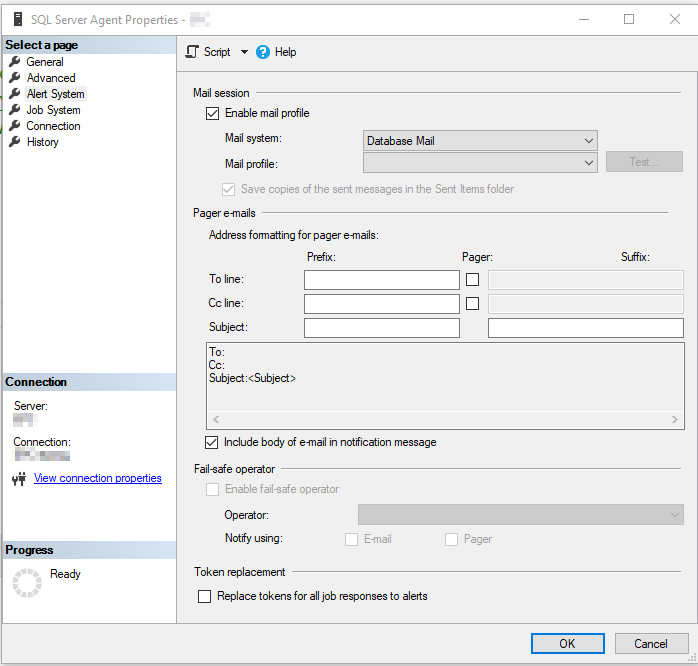Viewport: 698px width, 666px height.
Task: Open the Script dropdown arrow
Action: (x=244, y=52)
